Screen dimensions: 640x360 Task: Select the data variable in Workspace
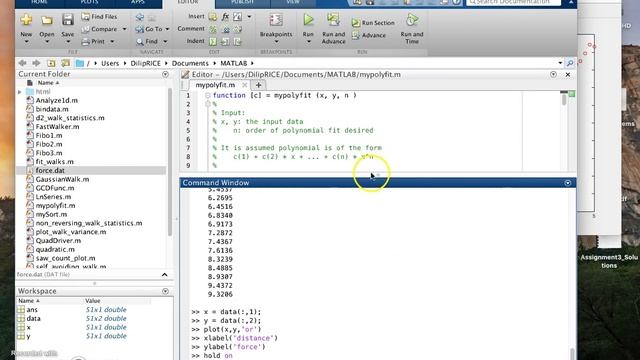[33, 318]
